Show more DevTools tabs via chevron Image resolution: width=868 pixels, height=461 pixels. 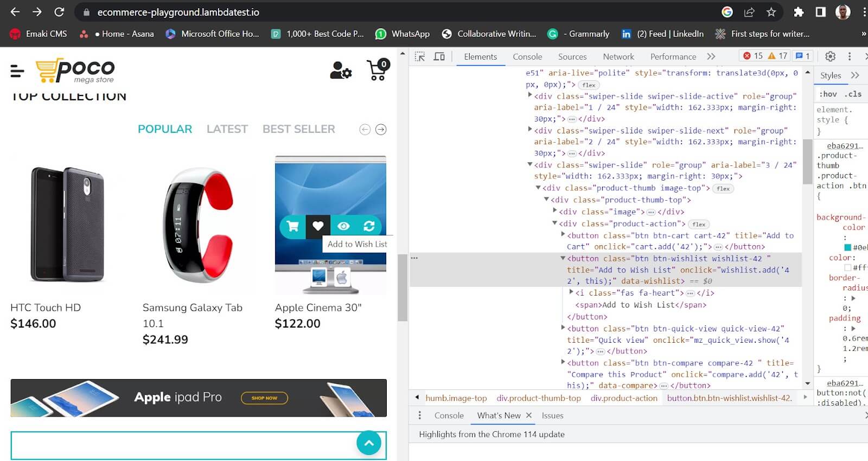(711, 56)
